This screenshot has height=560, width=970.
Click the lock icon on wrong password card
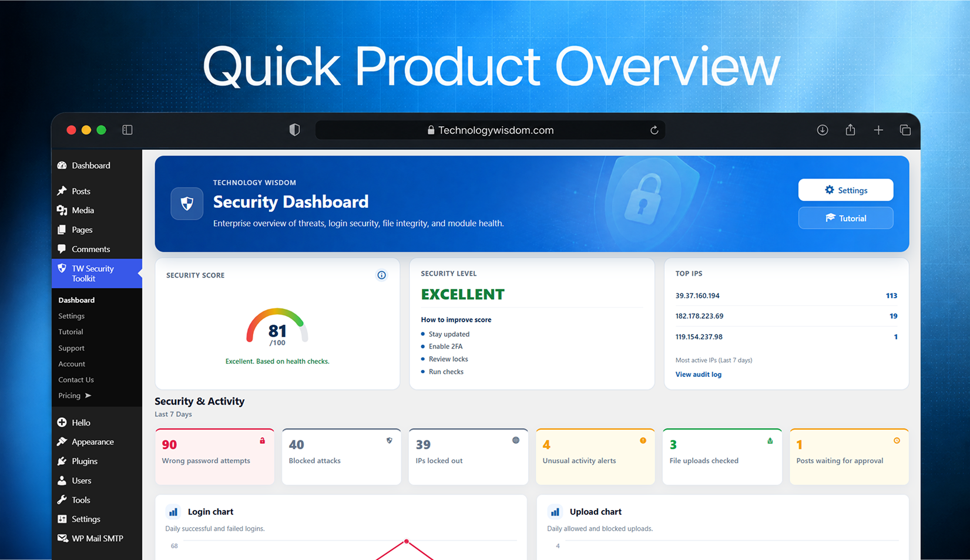pos(263,440)
